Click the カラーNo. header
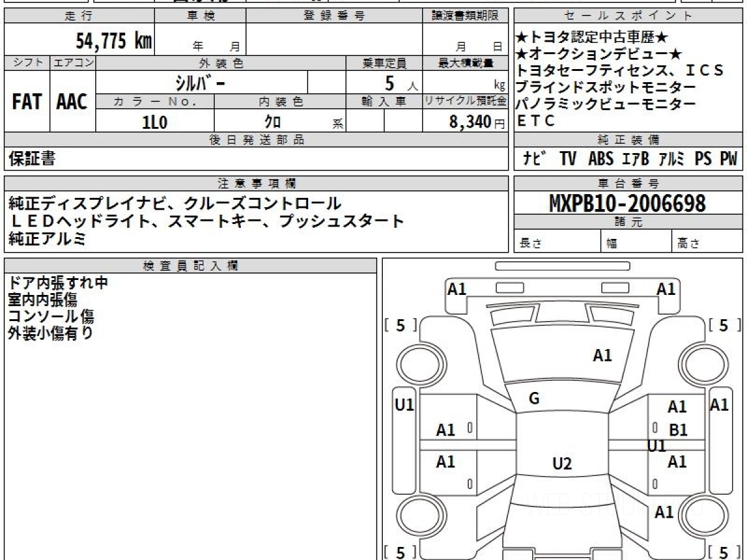747x560 pixels. (155, 101)
